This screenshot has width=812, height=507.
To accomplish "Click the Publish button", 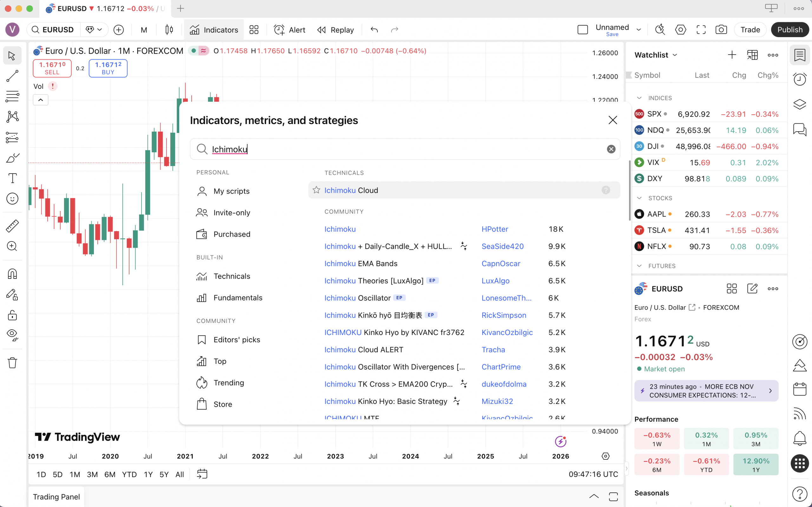I will pos(790,30).
